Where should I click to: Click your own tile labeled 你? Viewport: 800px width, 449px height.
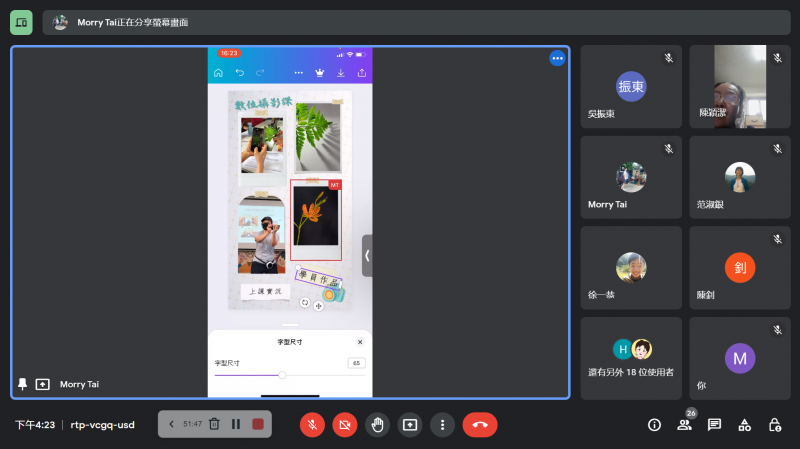[740, 358]
